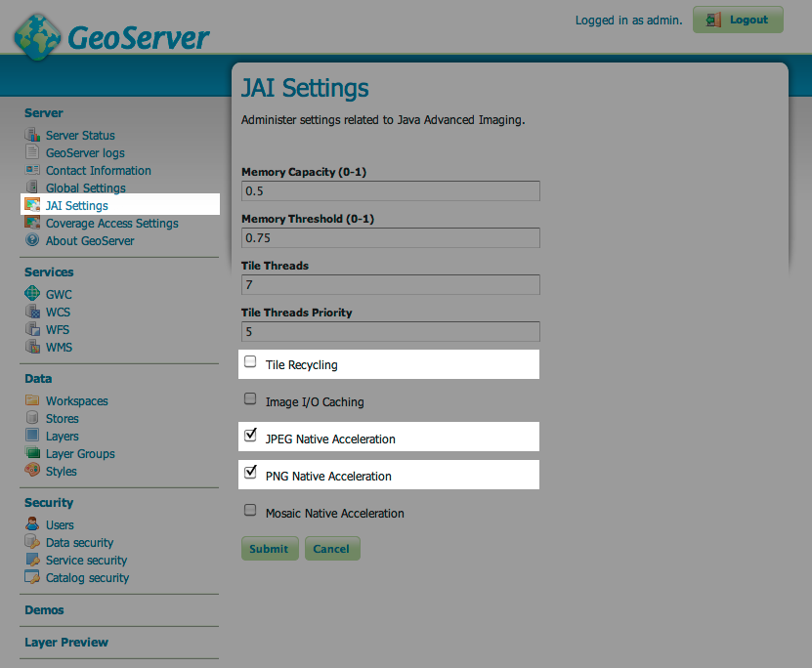812x668 pixels.
Task: Click the Layer Groups icon
Action: [32, 452]
